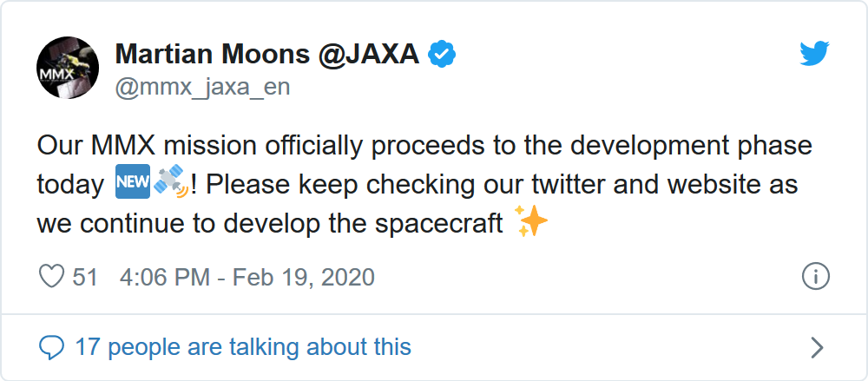Click the Twitter bird logo
Screen dimensions: 868x381
point(815,56)
